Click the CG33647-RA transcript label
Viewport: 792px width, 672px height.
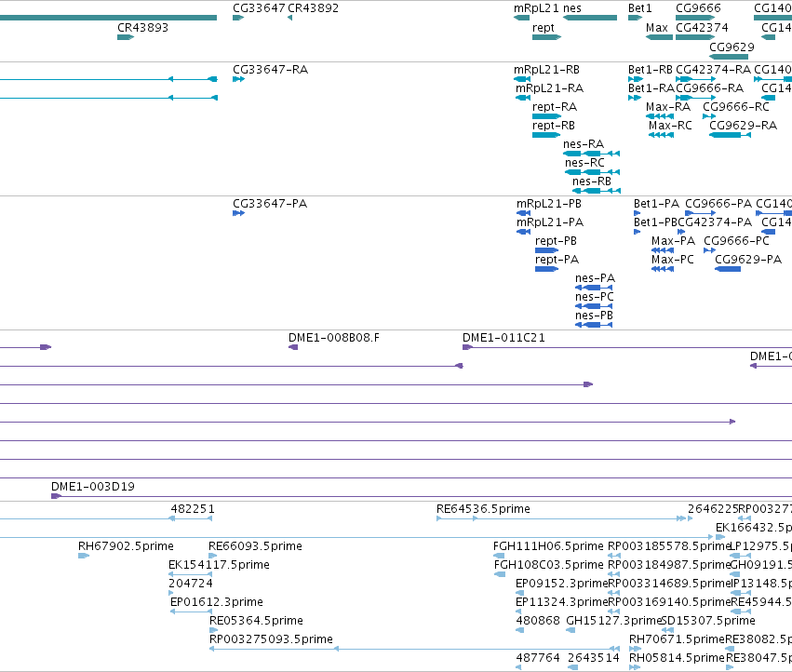pos(270,69)
